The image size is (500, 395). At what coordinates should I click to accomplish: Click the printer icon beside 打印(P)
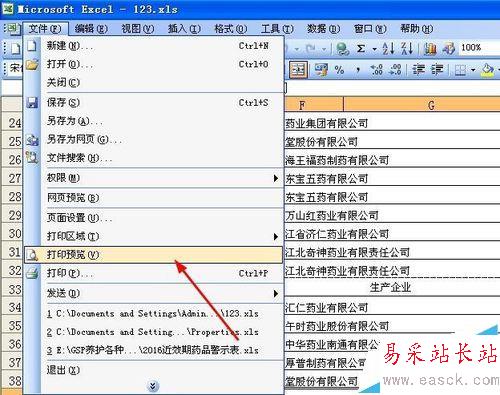pyautogui.click(x=32, y=273)
